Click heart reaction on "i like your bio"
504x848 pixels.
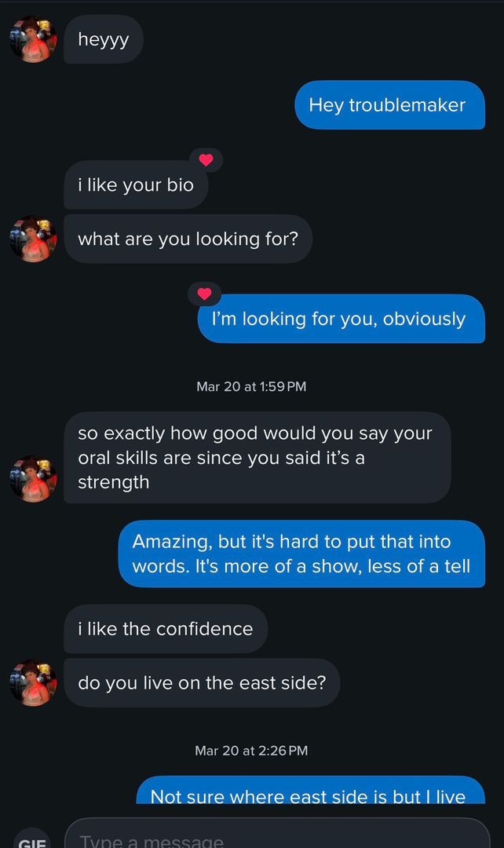(206, 160)
